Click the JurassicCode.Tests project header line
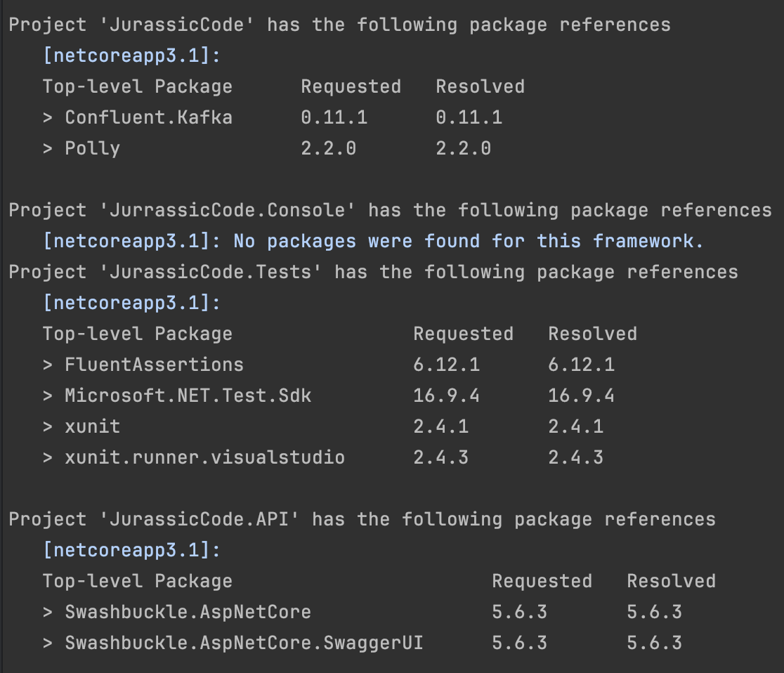 coord(373,273)
